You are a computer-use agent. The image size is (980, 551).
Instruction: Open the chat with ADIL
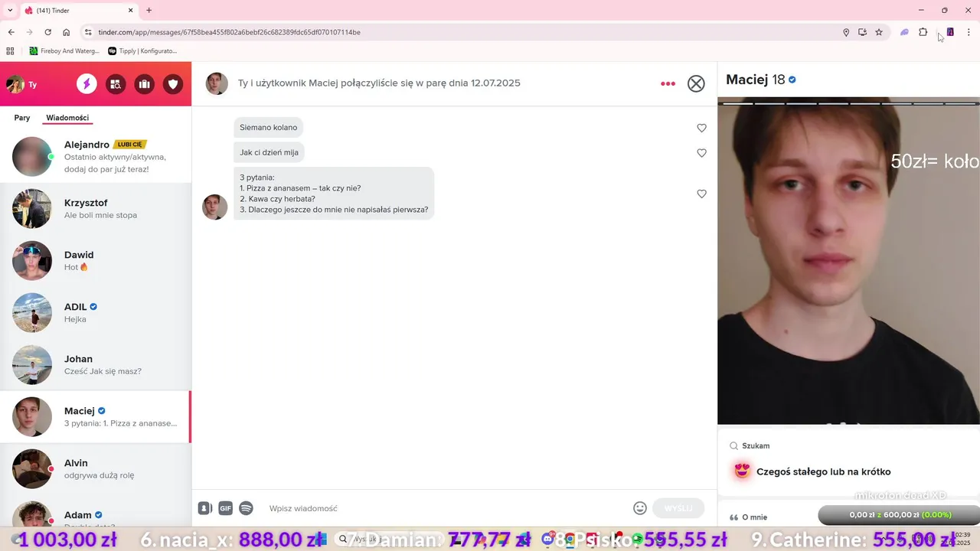(96, 312)
